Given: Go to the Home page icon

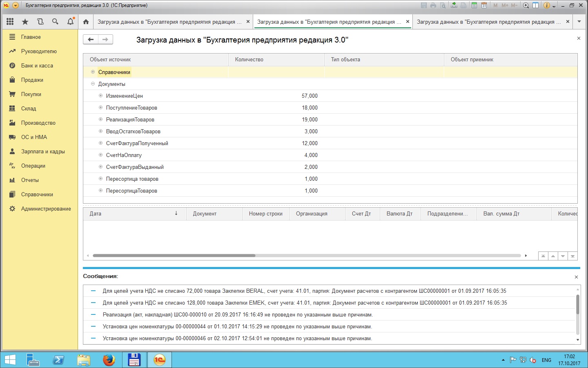Looking at the screenshot, I should [86, 22].
